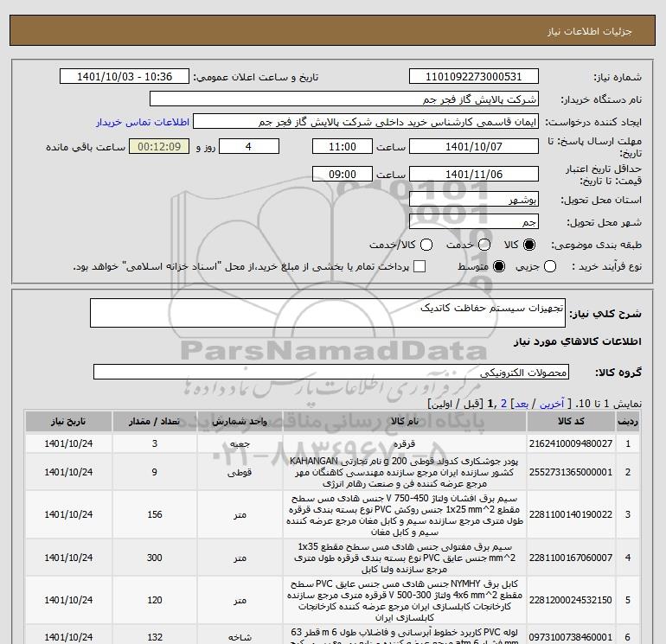The width and height of the screenshot is (666, 644).
Task: Open اطلاعات تماس خریدار link
Action: [x=143, y=122]
